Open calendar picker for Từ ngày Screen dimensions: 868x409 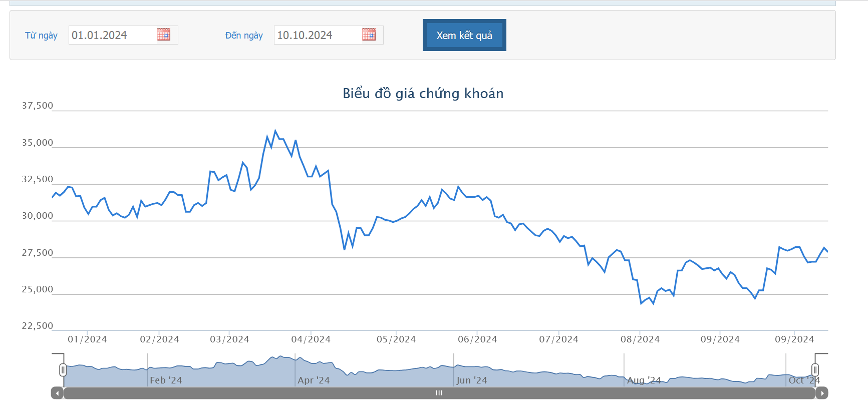(x=163, y=35)
